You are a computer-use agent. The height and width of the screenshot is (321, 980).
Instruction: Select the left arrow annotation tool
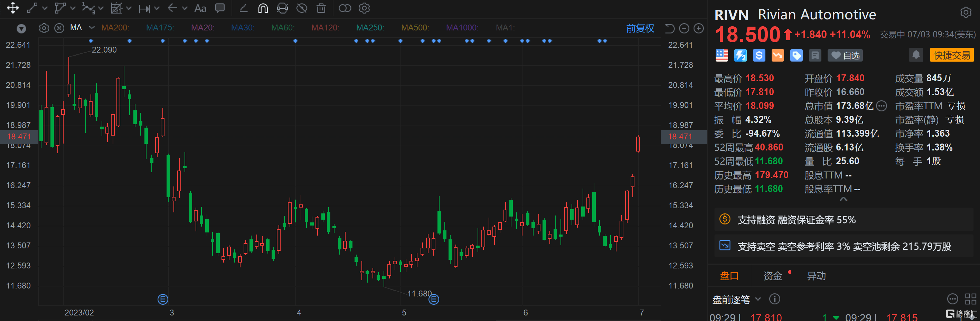[x=172, y=8]
